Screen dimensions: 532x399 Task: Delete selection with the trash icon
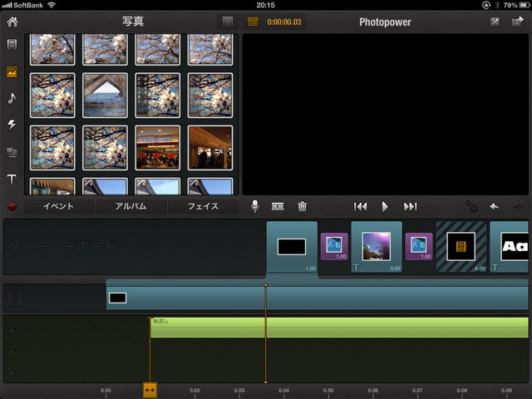[x=303, y=206]
